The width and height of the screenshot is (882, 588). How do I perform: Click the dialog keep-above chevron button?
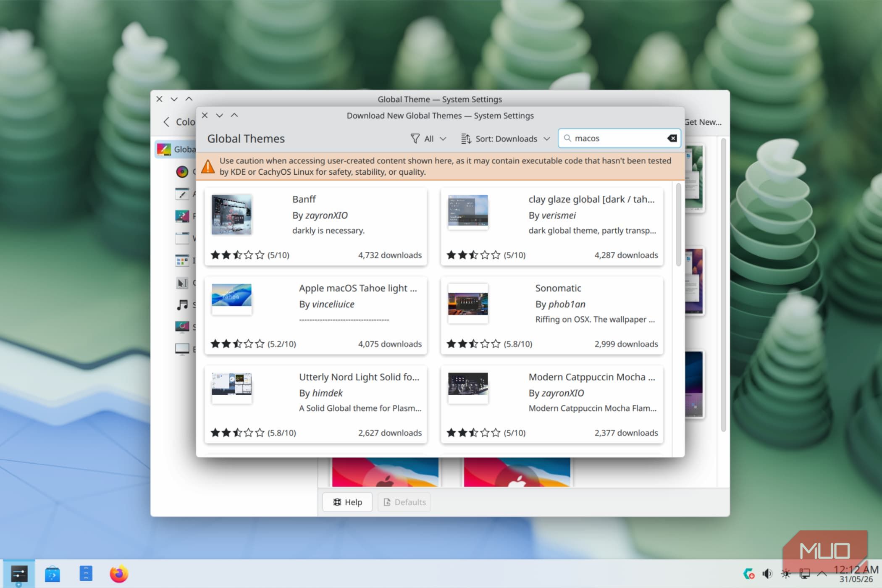pos(234,115)
